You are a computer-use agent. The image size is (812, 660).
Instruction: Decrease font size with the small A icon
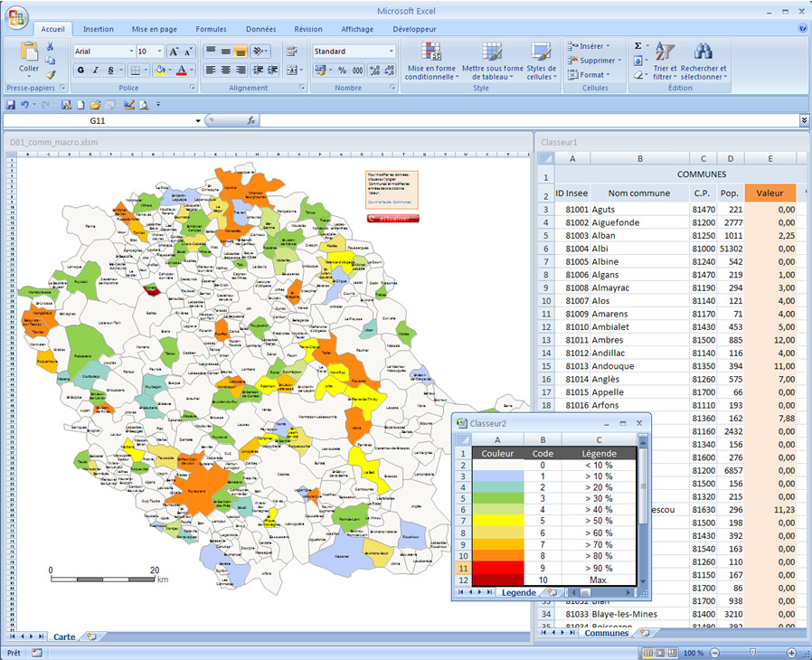188,52
